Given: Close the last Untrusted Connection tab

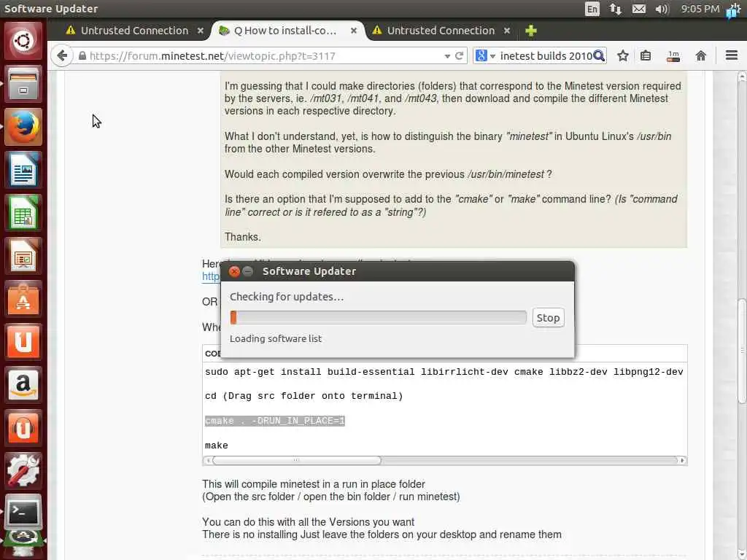Looking at the screenshot, I should click(x=507, y=31).
